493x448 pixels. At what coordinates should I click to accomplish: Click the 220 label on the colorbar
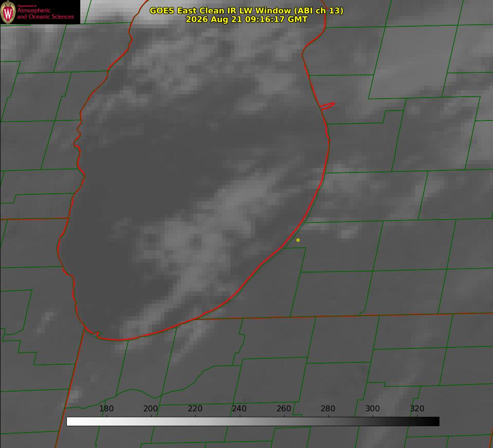[x=195, y=408]
